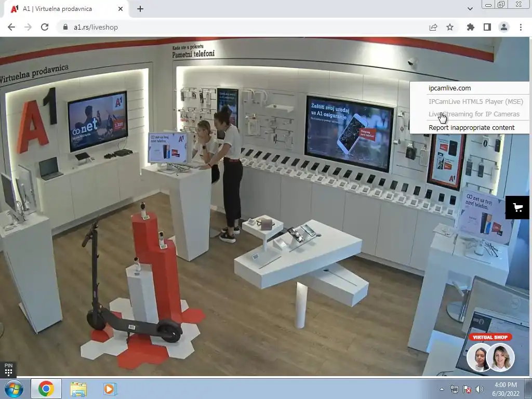Open the shopping cart button
532x399 pixels.
pyautogui.click(x=517, y=207)
